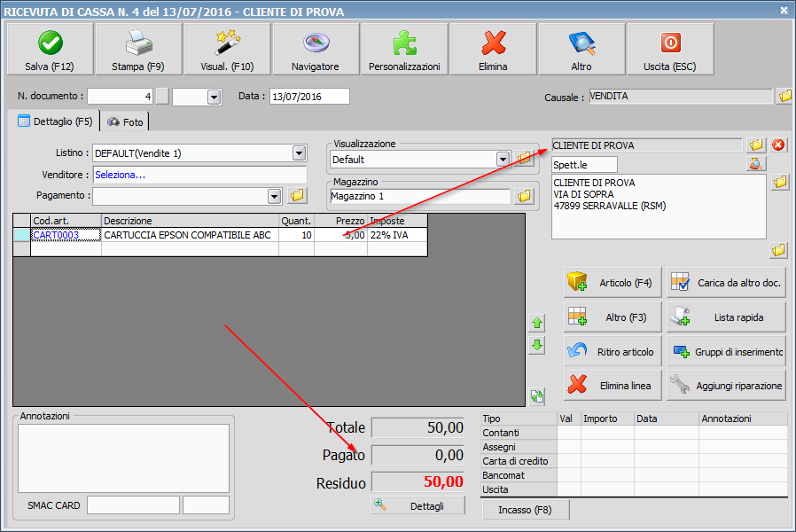Print using Stampa (F9)

tap(138, 50)
